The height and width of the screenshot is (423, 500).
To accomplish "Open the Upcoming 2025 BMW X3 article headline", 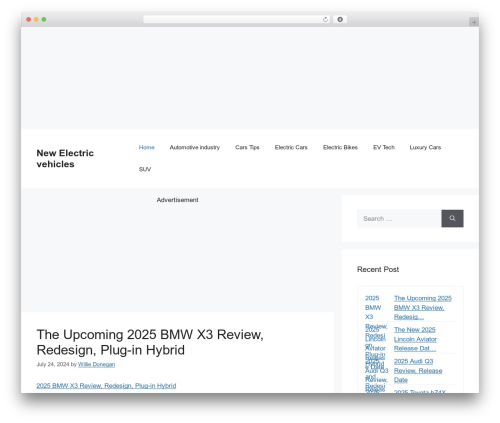I will tap(150, 342).
